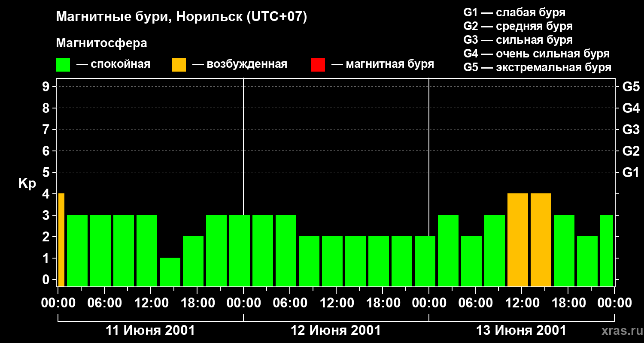
Task: Click the orange Kp 4 bar over 12:00 on 13 Июня
Action: pos(518,240)
